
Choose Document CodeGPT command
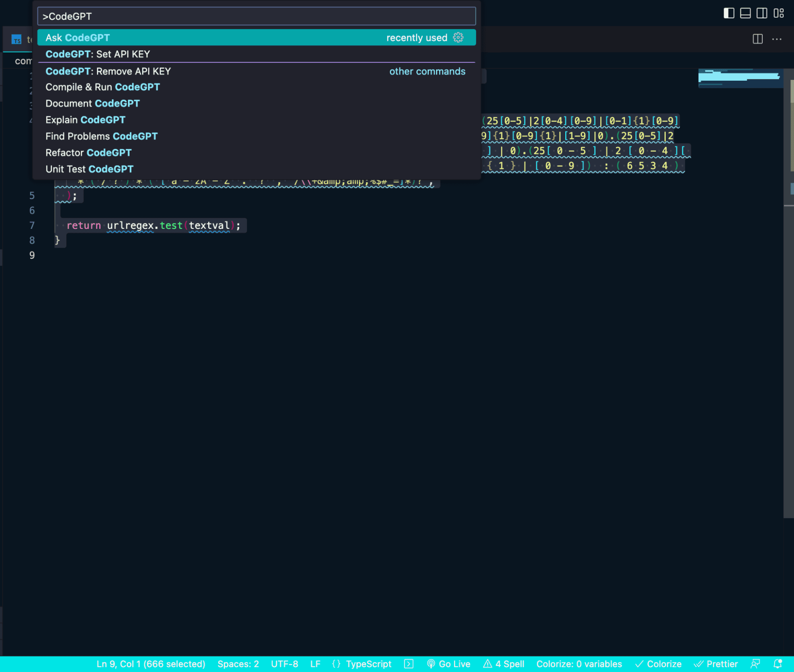tap(256, 103)
